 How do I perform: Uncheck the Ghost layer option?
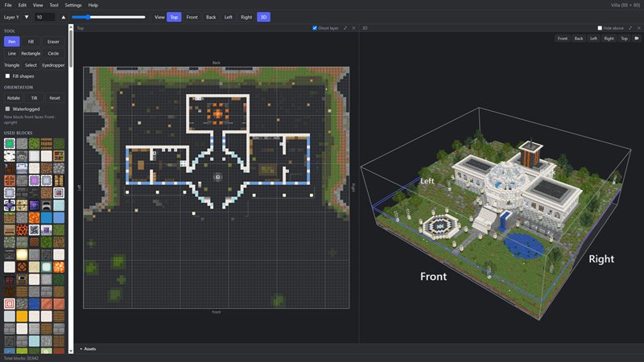tap(315, 28)
